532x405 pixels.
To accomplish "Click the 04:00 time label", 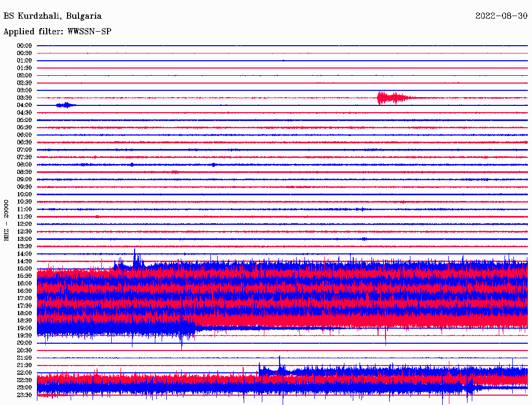I will (24, 105).
